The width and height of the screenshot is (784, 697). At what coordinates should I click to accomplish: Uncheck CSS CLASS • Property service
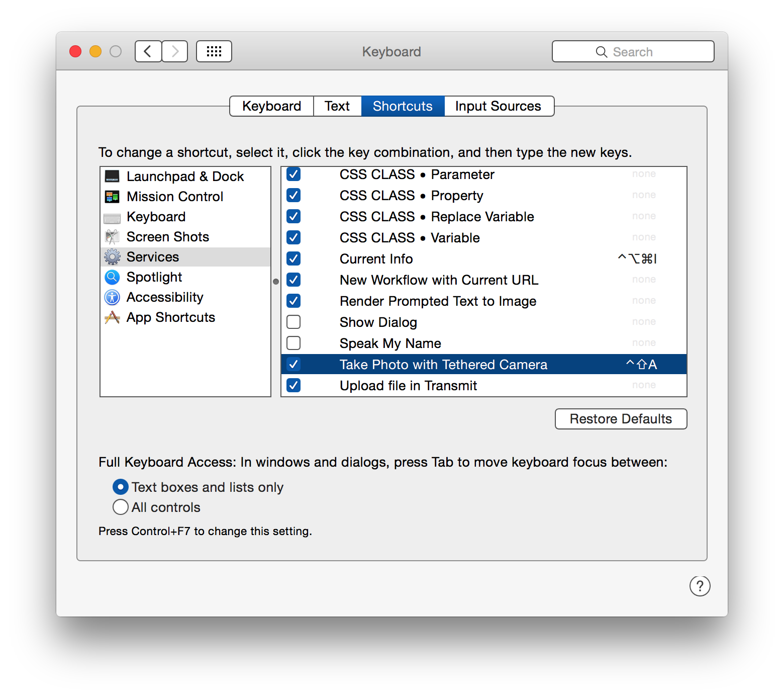click(293, 195)
